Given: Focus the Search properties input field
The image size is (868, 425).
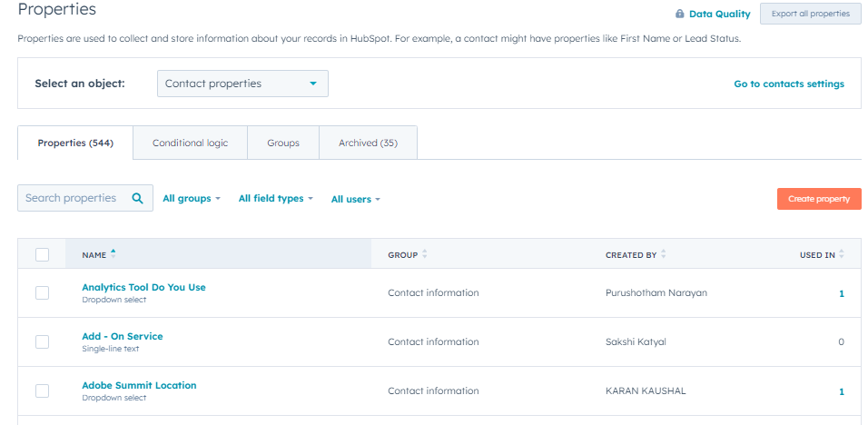Looking at the screenshot, I should click(x=71, y=198).
